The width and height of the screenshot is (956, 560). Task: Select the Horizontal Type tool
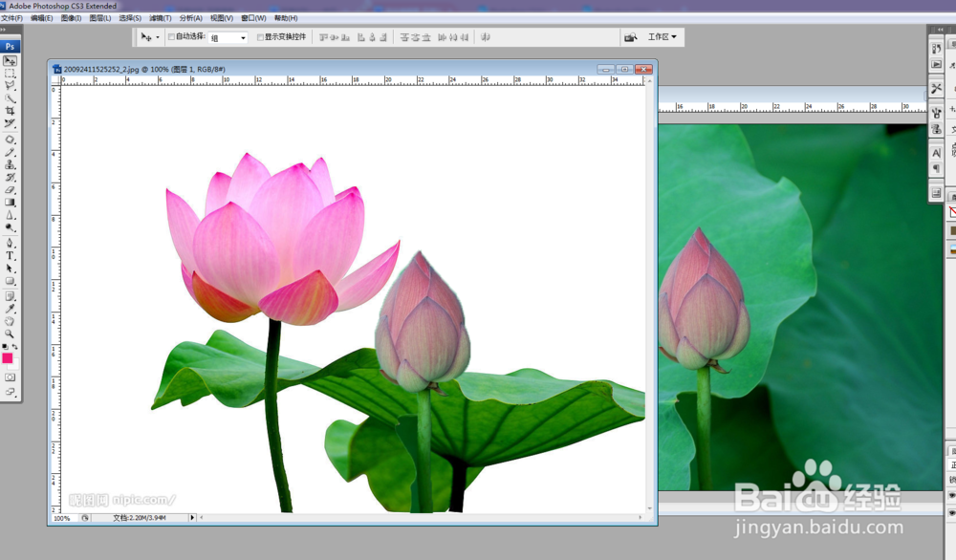tap(10, 256)
